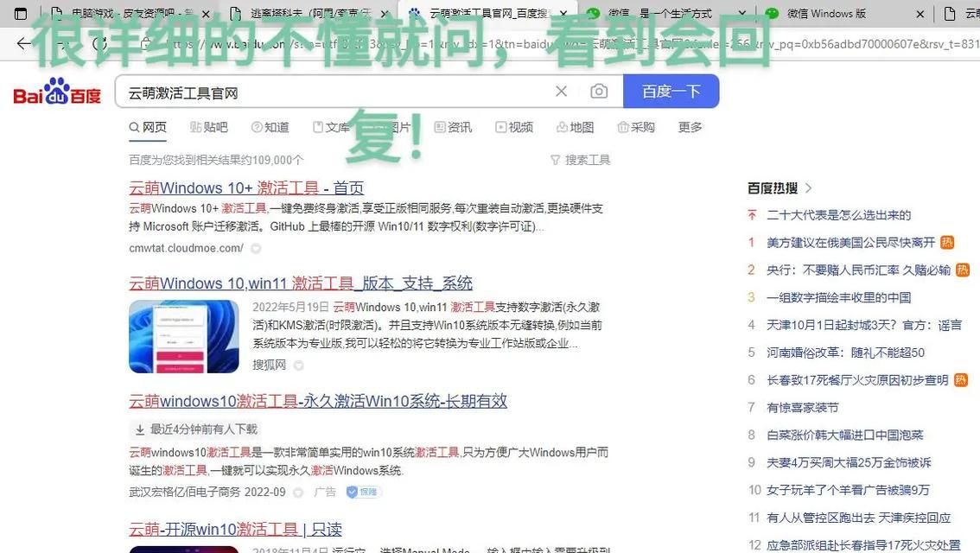
Task: Open result 云萌Windows 10,win11 激活工具_版本_支持_系统
Action: [x=301, y=283]
